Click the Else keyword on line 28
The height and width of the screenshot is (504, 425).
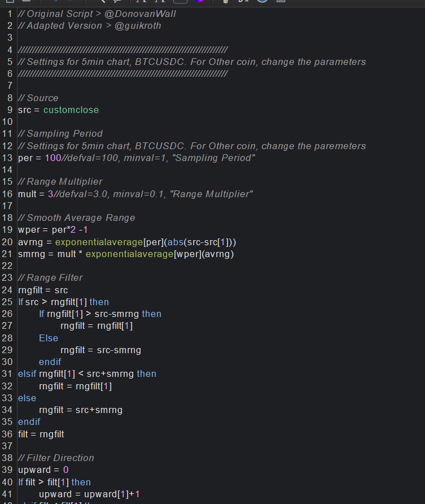(49, 338)
